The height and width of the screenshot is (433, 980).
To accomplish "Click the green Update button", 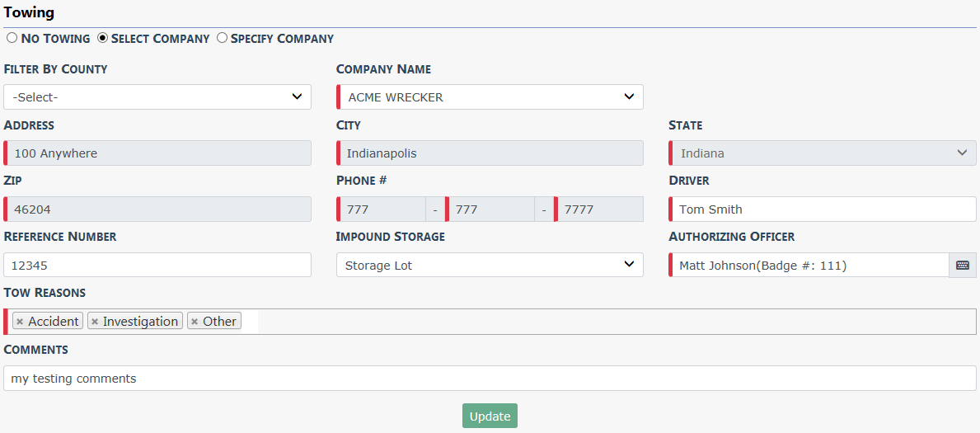I will click(x=490, y=417).
